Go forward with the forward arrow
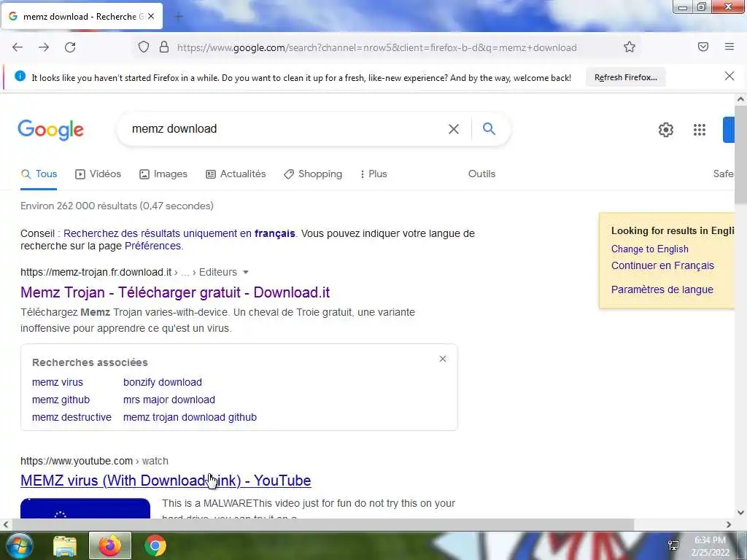 pyautogui.click(x=44, y=47)
